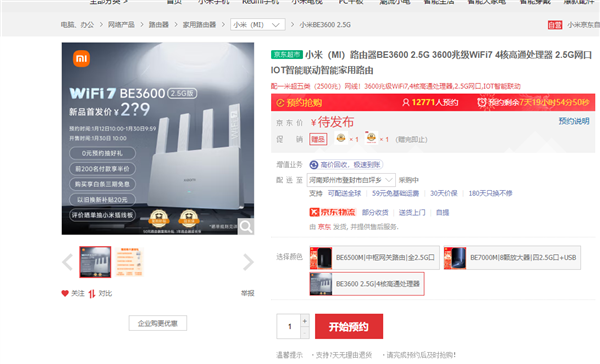The width and height of the screenshot is (600, 364).
Task: Open 网络产品 breadcrumb link
Action: (121, 25)
